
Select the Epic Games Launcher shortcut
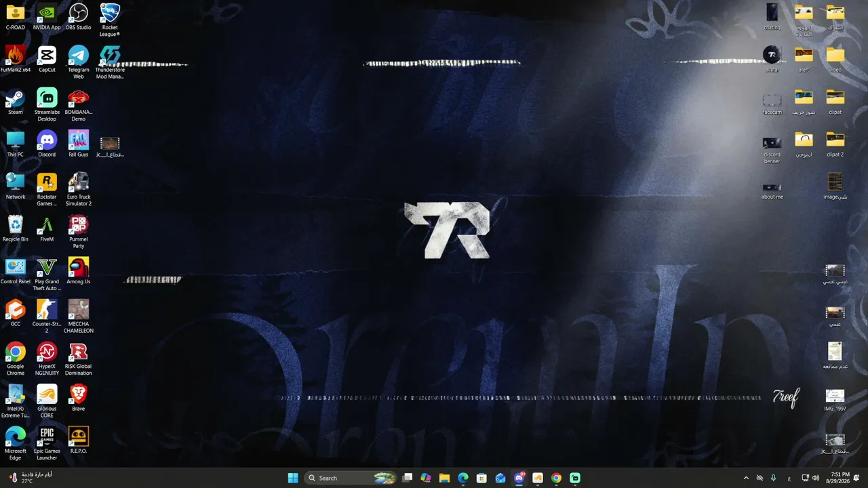click(47, 444)
